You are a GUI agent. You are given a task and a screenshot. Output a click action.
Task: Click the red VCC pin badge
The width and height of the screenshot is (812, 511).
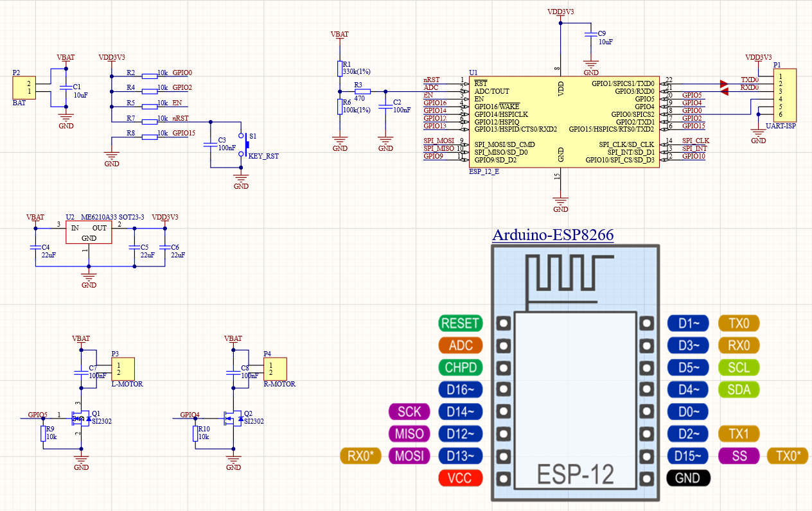click(x=461, y=478)
